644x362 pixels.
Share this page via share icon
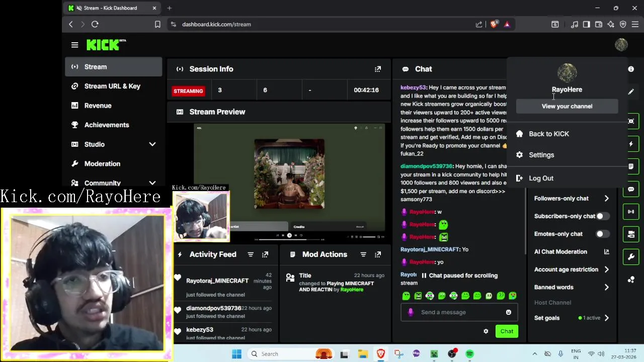pos(479,24)
